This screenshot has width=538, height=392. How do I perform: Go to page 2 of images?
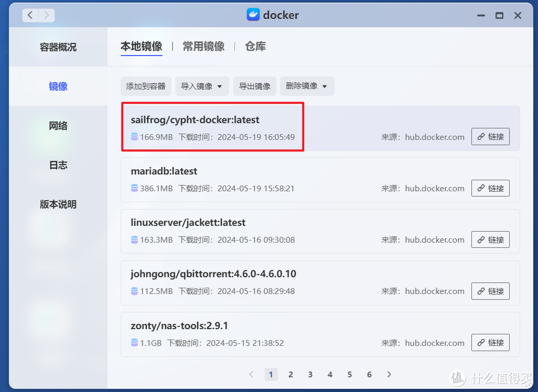(290, 374)
